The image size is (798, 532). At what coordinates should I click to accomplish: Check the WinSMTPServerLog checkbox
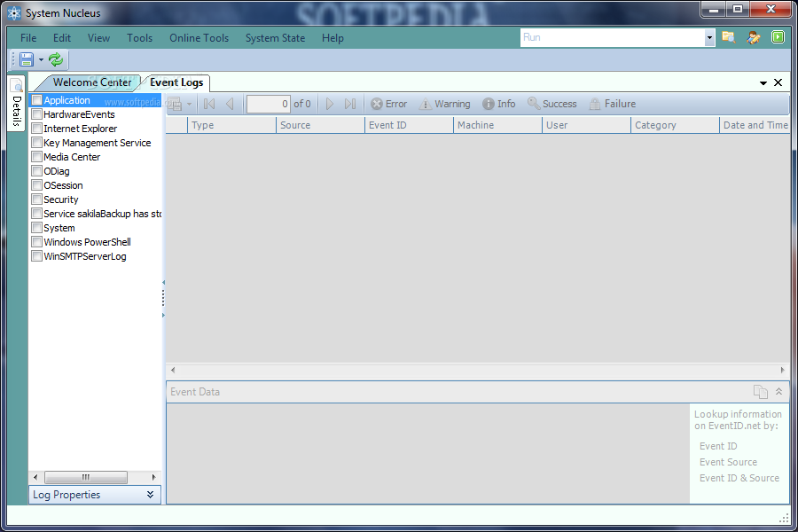[x=36, y=256]
